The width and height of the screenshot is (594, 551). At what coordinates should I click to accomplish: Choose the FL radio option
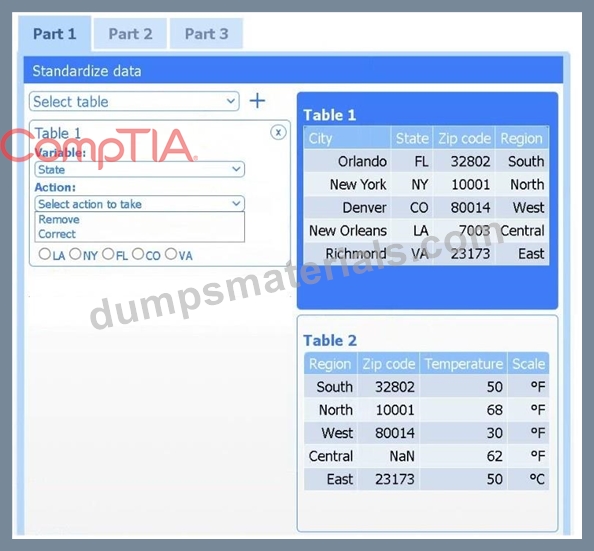(108, 254)
